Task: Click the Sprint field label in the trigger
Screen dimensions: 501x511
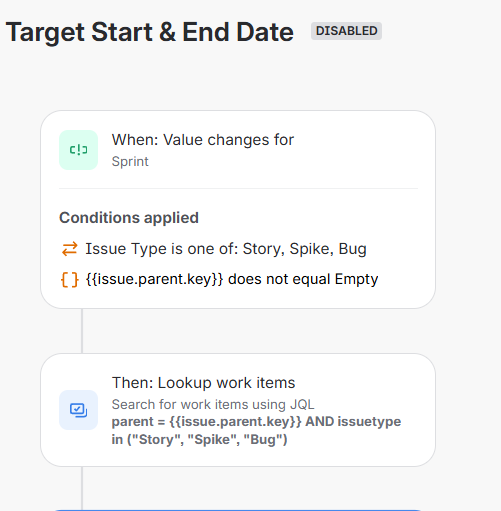Action: click(130, 161)
